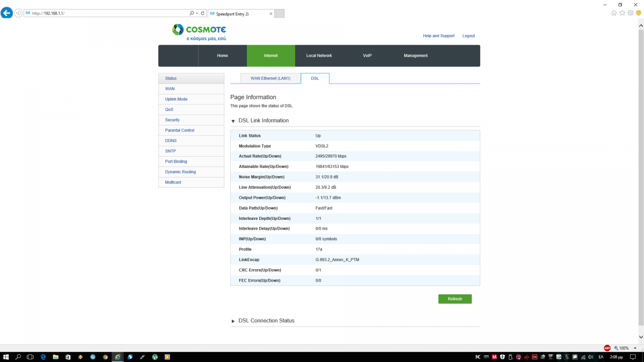The height and width of the screenshot is (362, 644).
Task: Click the favorites star icon
Action: point(622,13)
